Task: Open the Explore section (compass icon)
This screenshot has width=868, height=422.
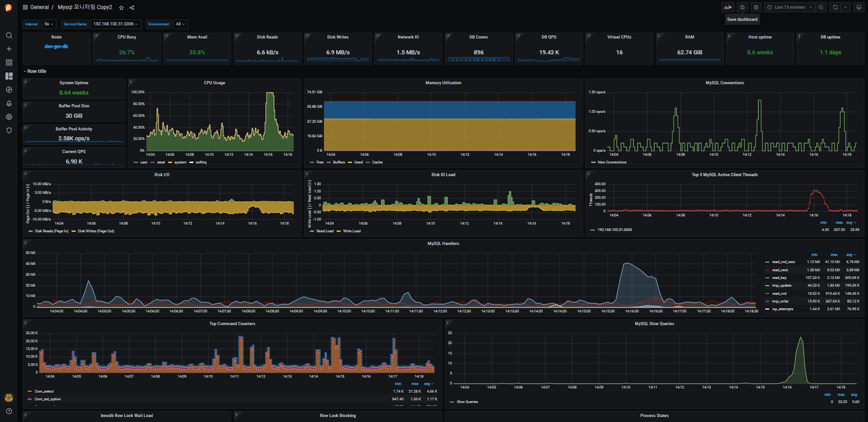Action: click(9, 90)
